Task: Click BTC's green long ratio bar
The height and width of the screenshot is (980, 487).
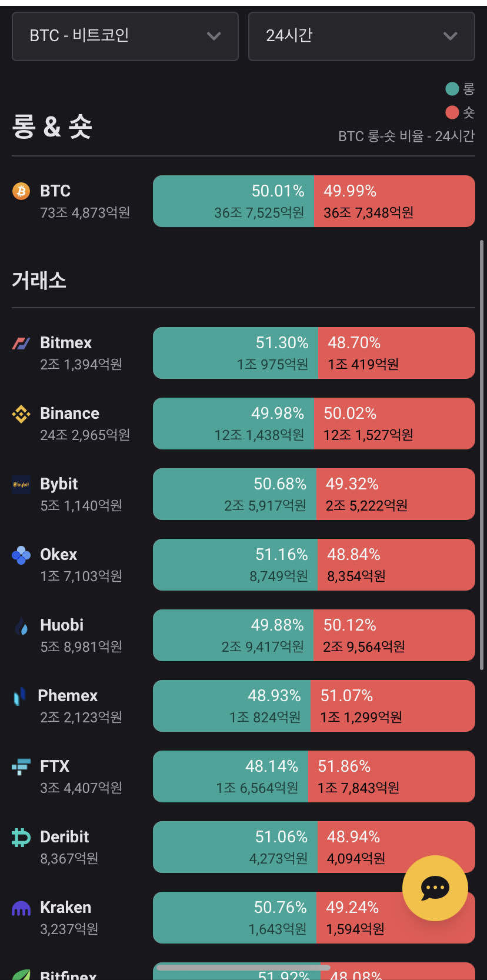Action: [232, 201]
